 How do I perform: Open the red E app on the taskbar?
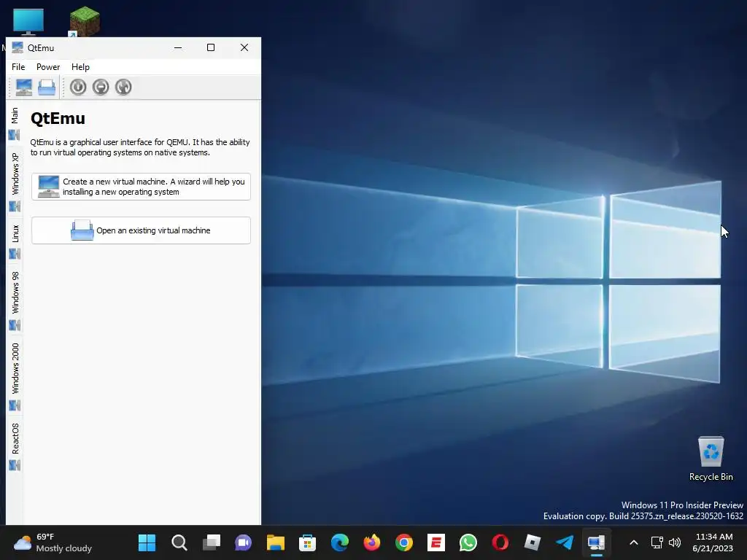click(436, 542)
